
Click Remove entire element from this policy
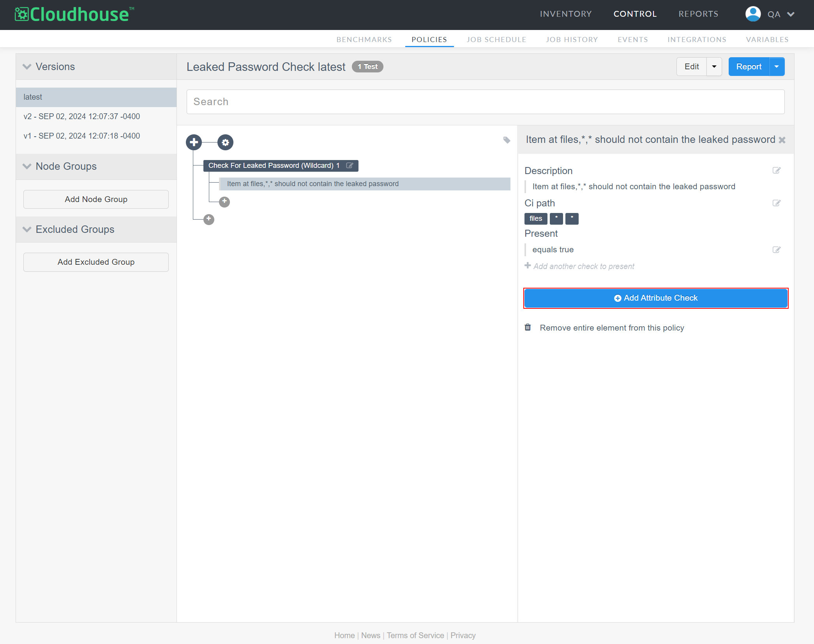click(612, 328)
